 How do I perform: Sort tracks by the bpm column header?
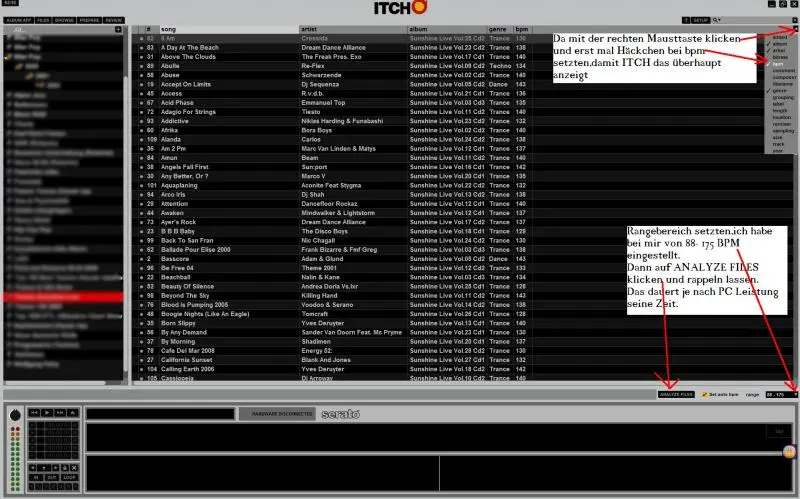pyautogui.click(x=524, y=29)
